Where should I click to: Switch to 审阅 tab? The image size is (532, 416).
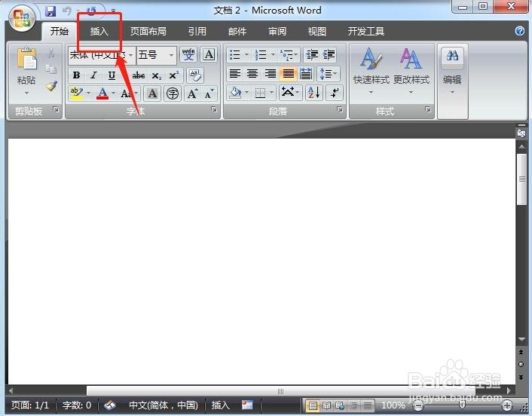pyautogui.click(x=277, y=31)
